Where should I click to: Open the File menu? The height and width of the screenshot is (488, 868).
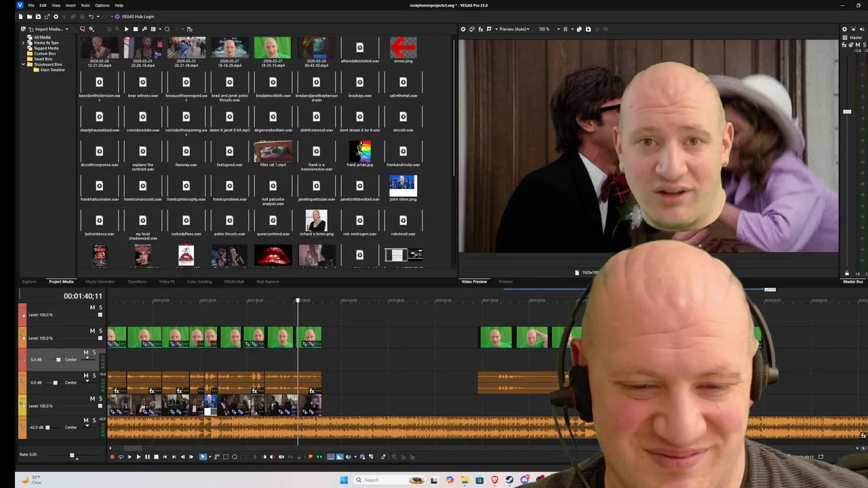point(31,5)
